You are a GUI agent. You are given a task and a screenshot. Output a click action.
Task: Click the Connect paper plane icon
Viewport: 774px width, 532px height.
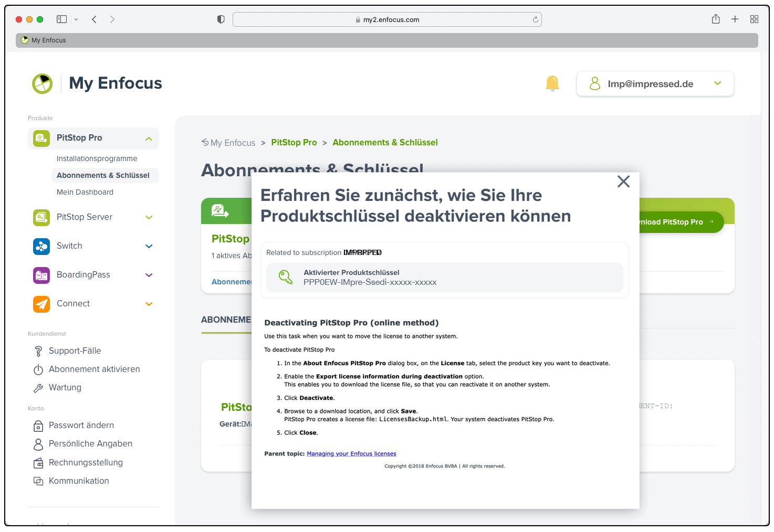(41, 304)
